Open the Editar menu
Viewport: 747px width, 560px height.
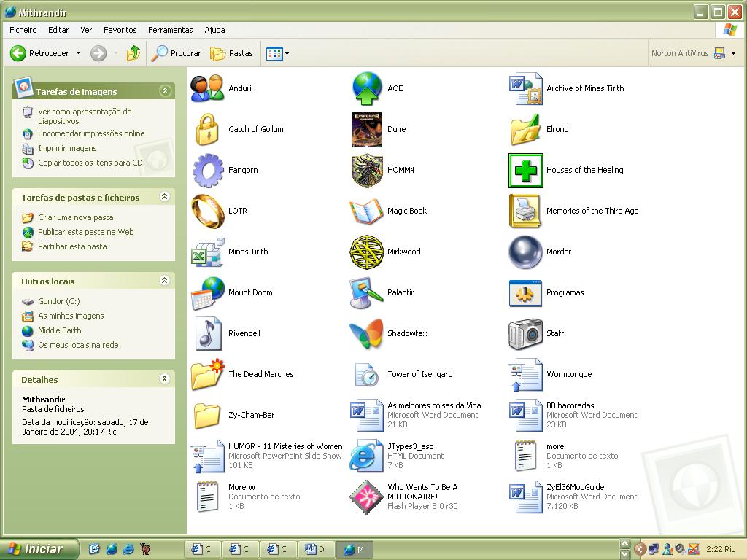click(58, 30)
